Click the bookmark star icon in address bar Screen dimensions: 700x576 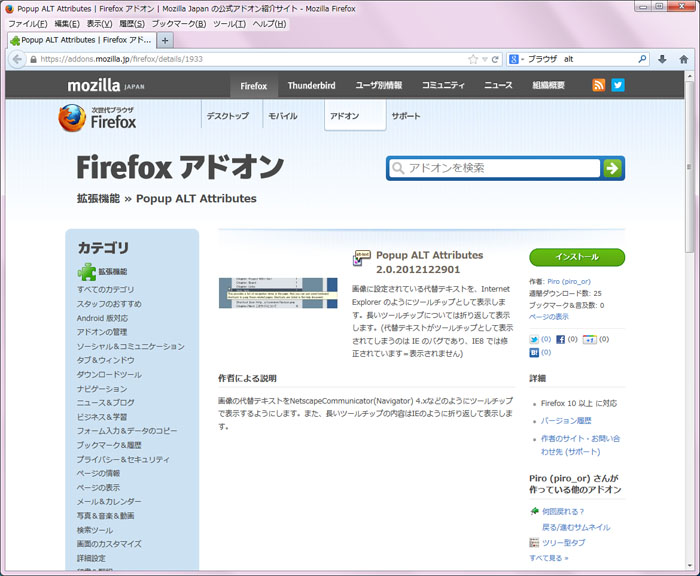(473, 59)
